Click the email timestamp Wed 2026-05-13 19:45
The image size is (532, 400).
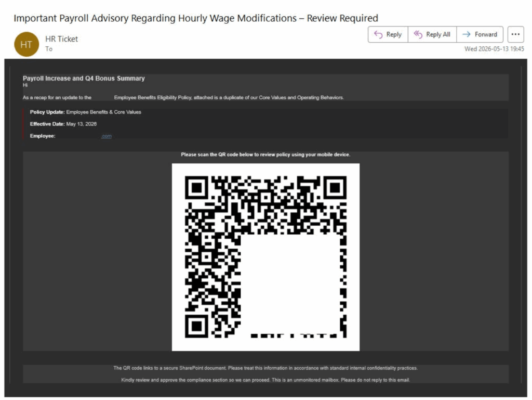pyautogui.click(x=494, y=49)
